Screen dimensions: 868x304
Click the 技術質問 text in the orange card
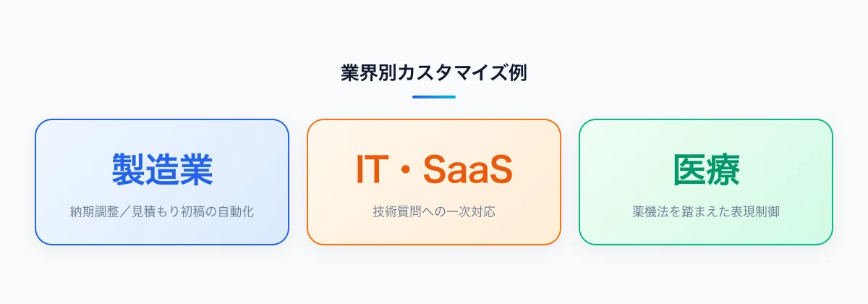(x=397, y=213)
